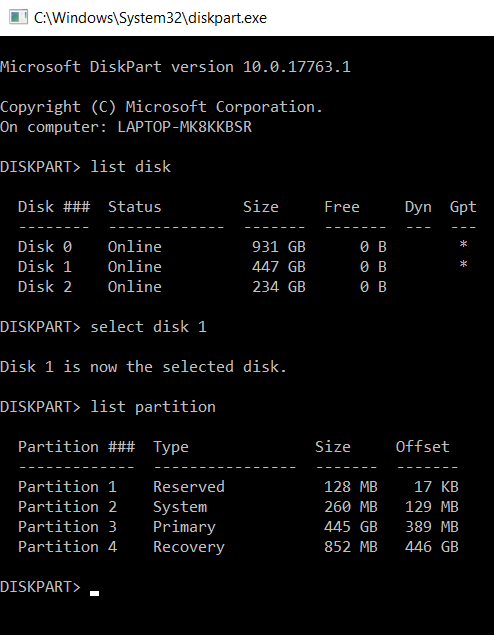Click the Gpt asterisk for Disk 0

pyautogui.click(x=463, y=245)
